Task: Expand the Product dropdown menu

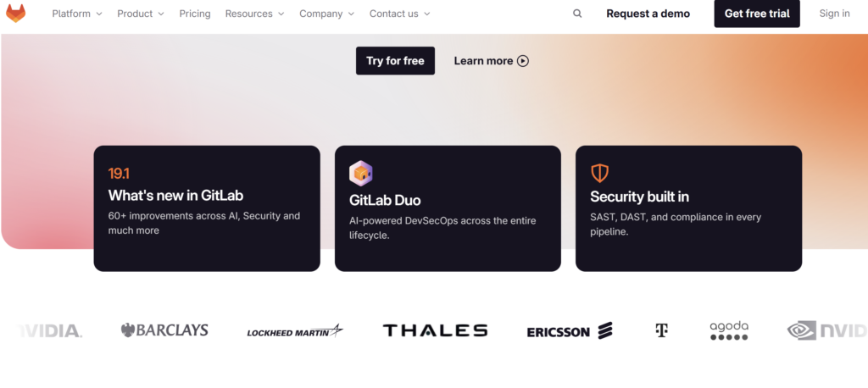Action: (x=141, y=14)
